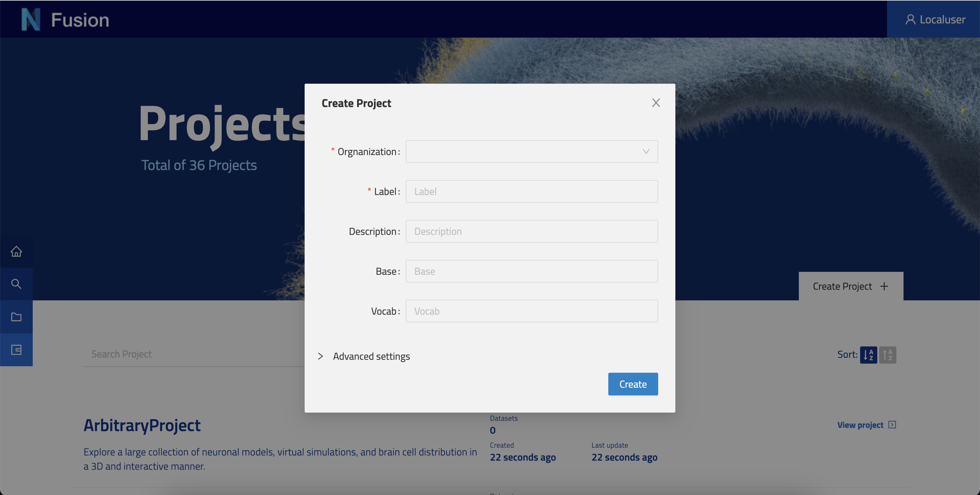This screenshot has width=980, height=495.
Task: Close the Create Project dialog
Action: [656, 103]
